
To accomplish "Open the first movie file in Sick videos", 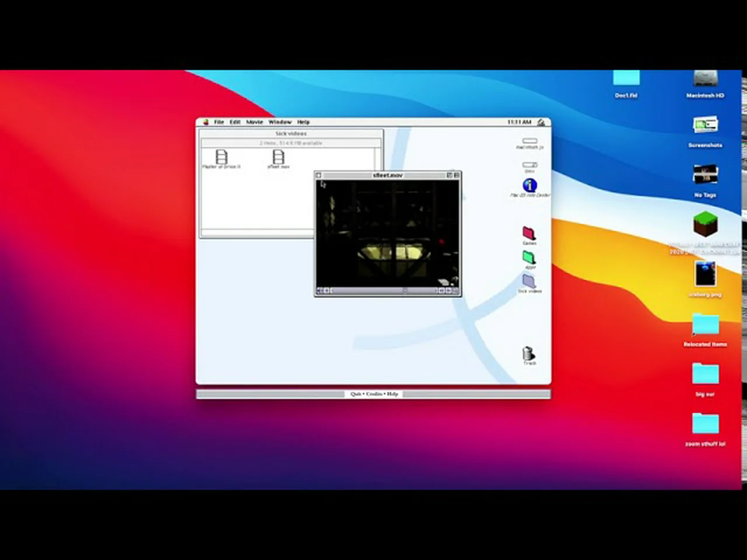I will [221, 157].
